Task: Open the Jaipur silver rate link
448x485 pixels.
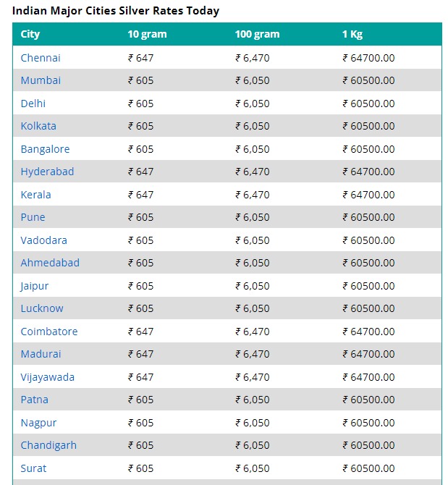Action: (34, 286)
